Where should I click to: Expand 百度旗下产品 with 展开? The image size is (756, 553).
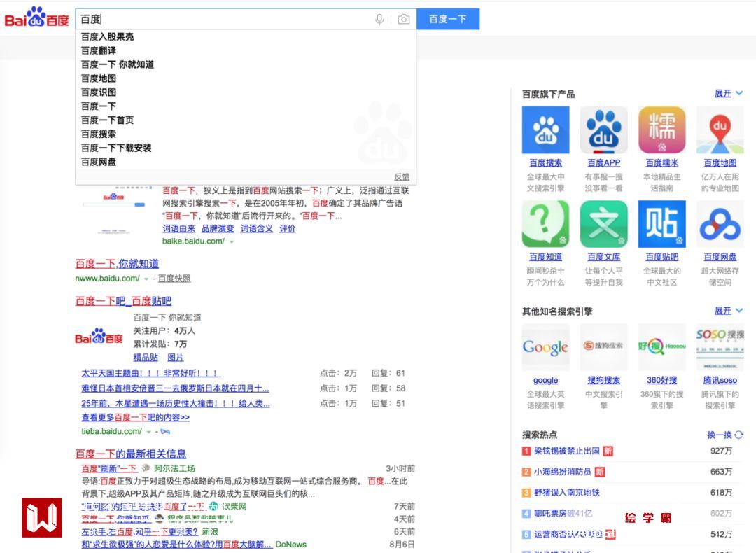[728, 94]
